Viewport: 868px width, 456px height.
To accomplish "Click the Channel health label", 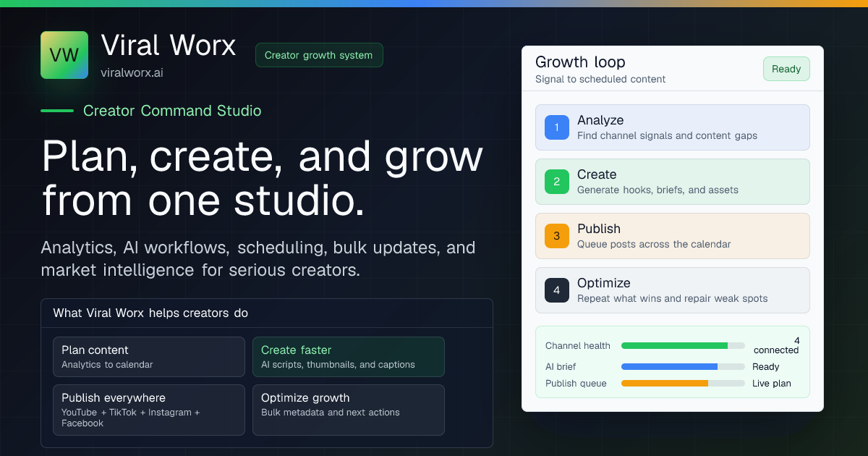I will (578, 346).
